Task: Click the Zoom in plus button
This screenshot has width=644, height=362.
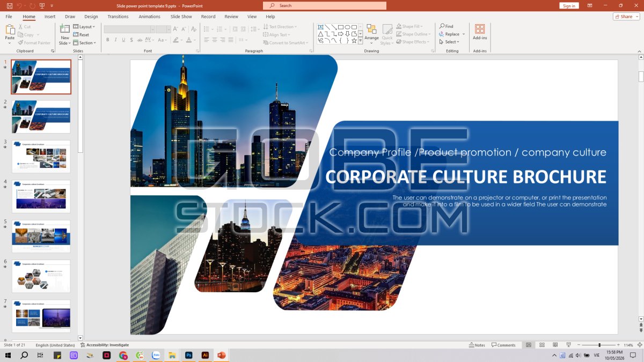Action: point(618,345)
